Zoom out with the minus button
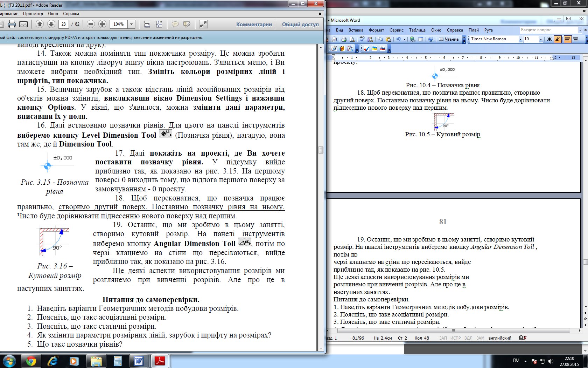 coord(91,24)
